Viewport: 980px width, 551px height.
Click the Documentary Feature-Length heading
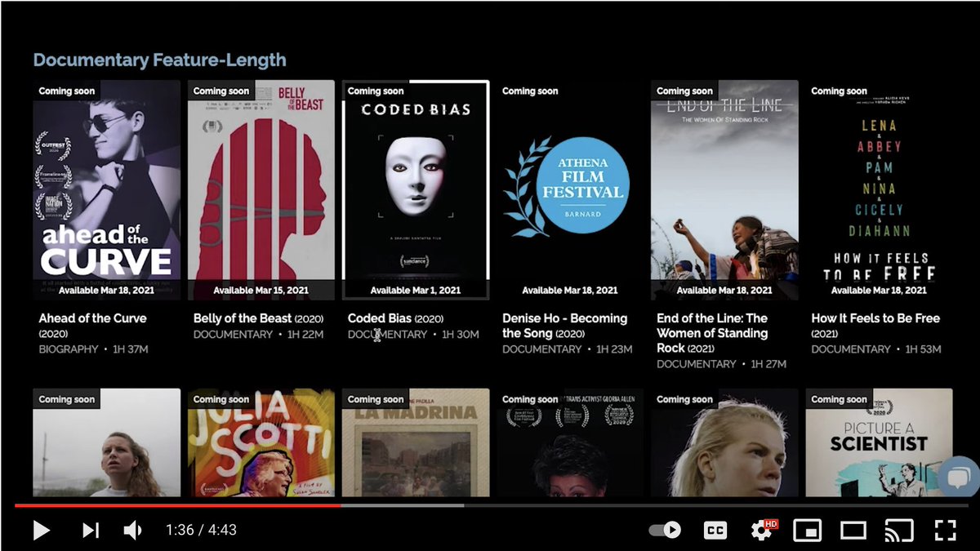tap(159, 60)
